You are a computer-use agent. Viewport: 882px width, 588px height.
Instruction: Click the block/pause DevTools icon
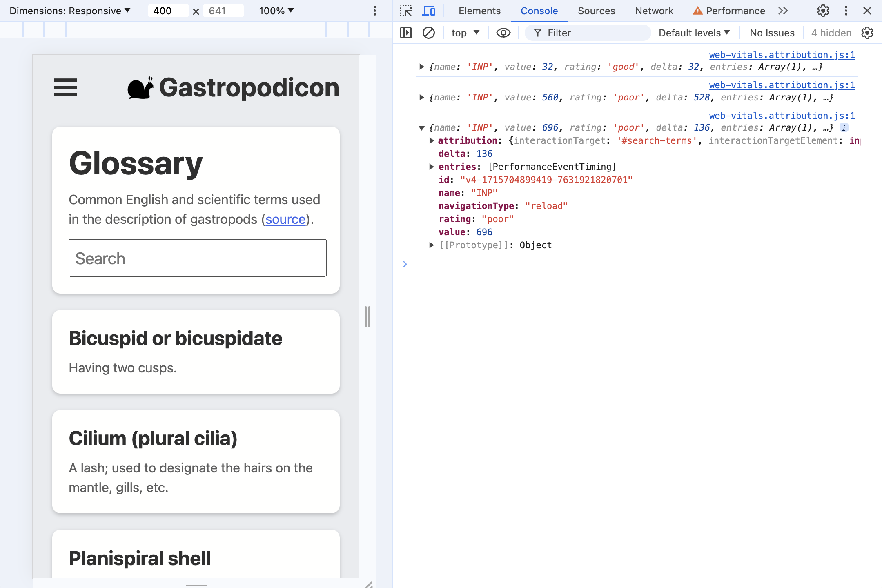coord(427,31)
